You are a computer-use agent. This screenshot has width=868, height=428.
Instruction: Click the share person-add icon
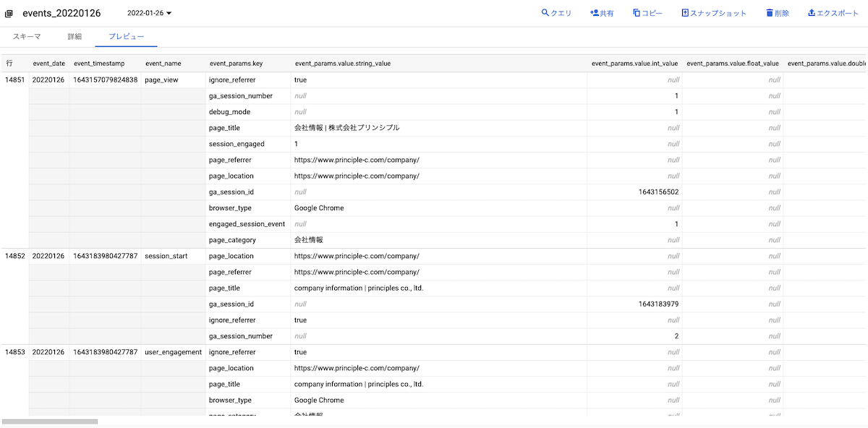point(594,13)
